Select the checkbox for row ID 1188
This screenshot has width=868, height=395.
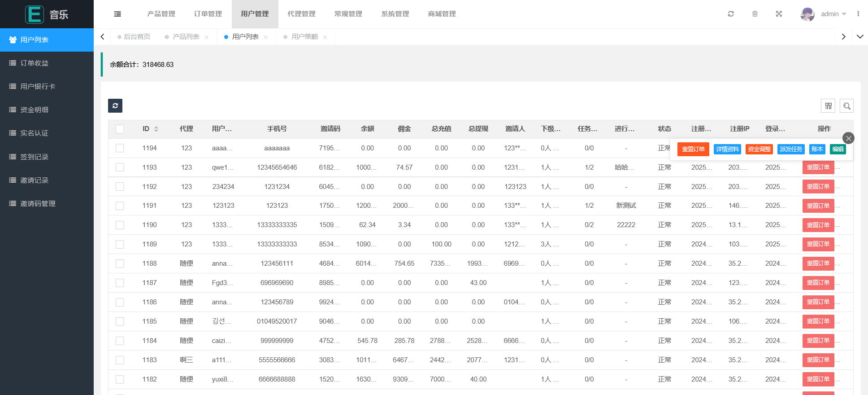120,263
